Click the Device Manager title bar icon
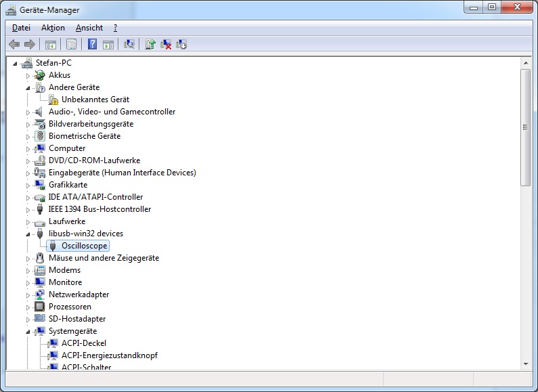Screen dimensions: 538x392 coord(11,10)
